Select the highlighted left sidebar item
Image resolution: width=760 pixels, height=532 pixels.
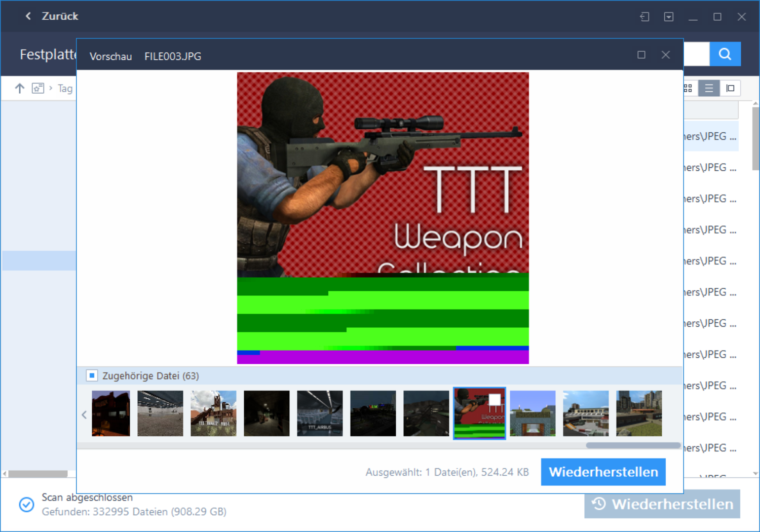pos(39,260)
